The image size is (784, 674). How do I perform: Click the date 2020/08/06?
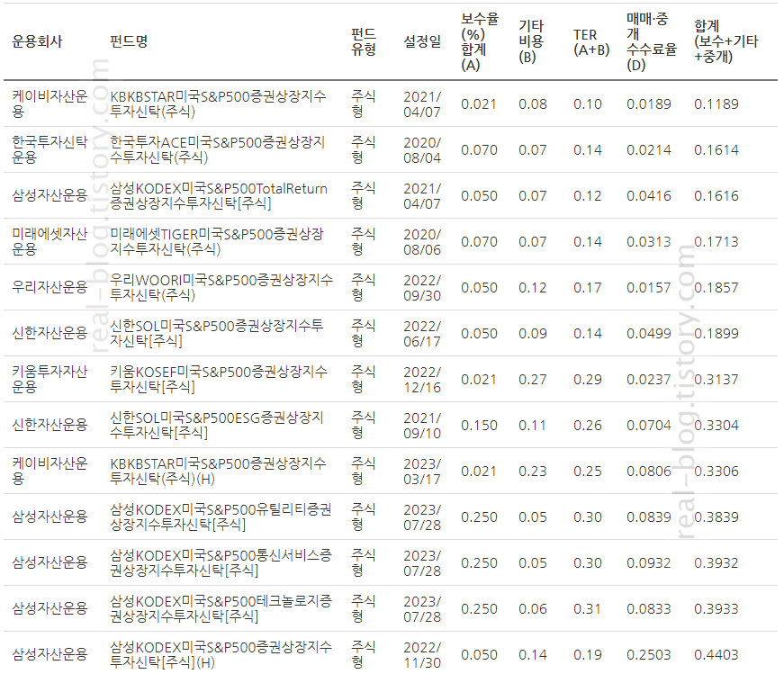422,242
